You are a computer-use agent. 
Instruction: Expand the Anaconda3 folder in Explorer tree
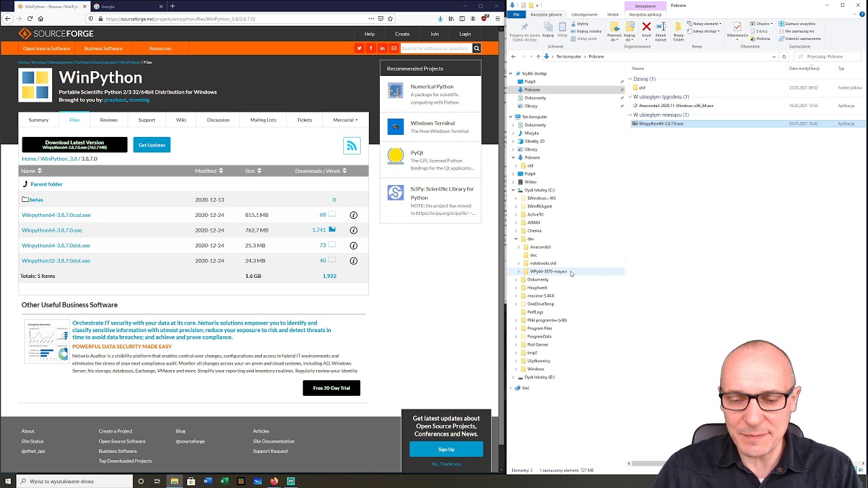[519, 247]
